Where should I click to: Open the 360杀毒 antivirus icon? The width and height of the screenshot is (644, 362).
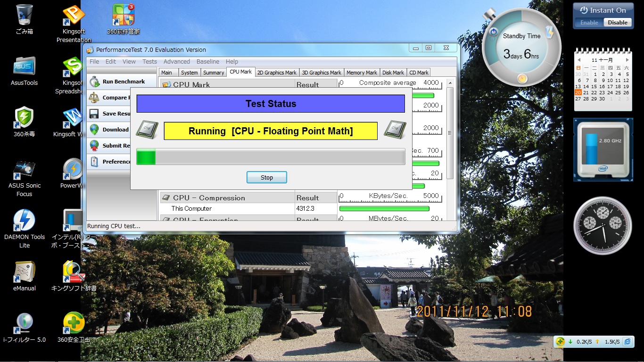[x=24, y=122]
